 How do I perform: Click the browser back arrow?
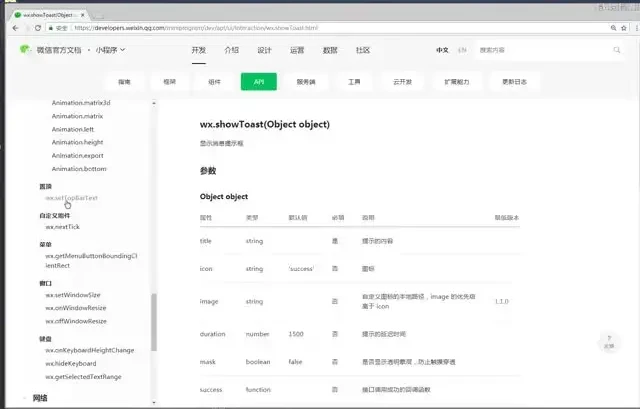coord(16,28)
